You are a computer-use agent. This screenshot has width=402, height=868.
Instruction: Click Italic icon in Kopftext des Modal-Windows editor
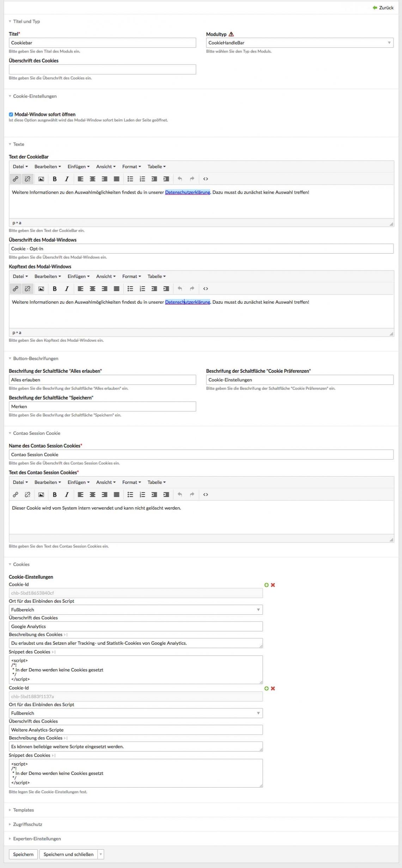(x=67, y=289)
